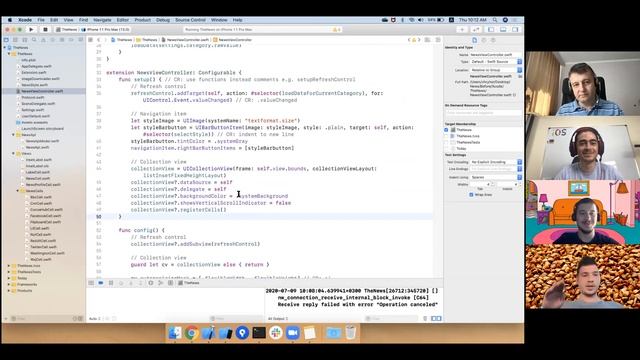Click the Run (play) button in Xcode toolbar
Viewport: 640px width, 360px height.
[31, 29]
